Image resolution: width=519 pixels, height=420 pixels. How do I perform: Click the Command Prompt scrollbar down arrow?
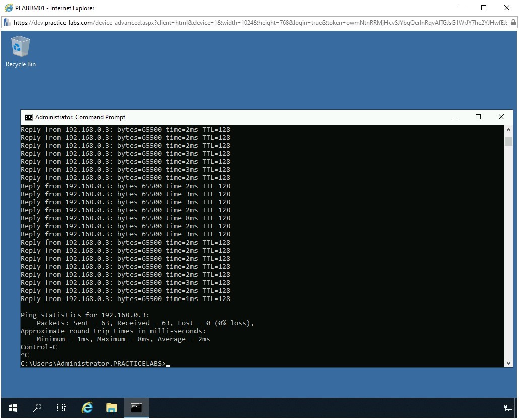(x=508, y=363)
